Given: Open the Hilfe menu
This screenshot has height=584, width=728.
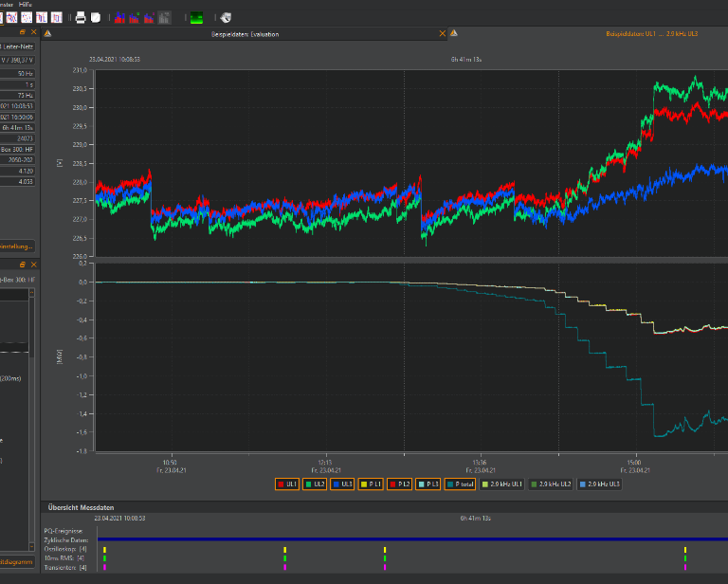Looking at the screenshot, I should (x=26, y=4).
